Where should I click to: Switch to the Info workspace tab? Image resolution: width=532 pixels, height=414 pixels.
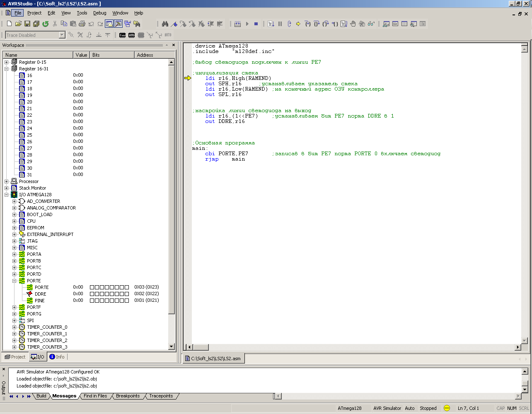57,357
